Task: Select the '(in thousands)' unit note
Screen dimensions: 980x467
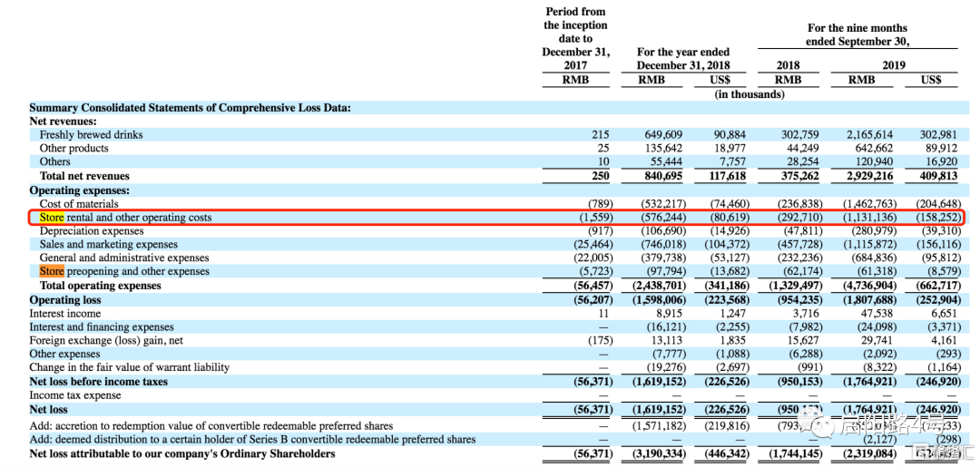Action: click(x=750, y=94)
